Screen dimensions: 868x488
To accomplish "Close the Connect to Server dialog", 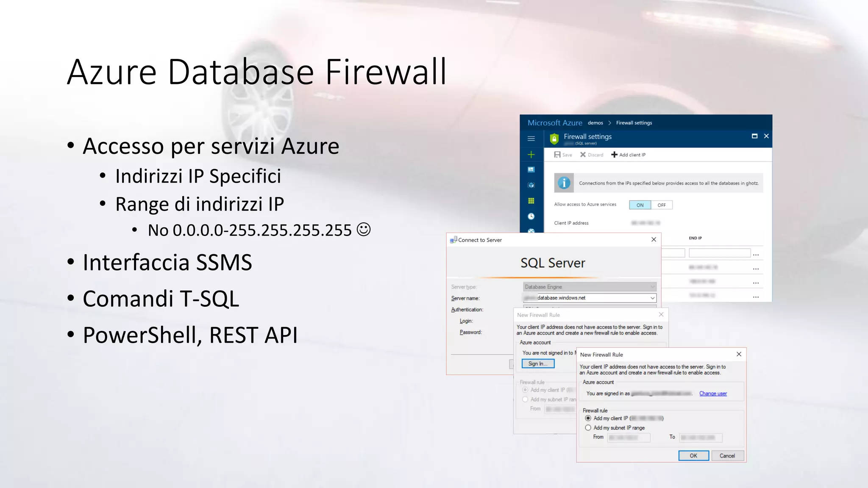I will click(654, 239).
